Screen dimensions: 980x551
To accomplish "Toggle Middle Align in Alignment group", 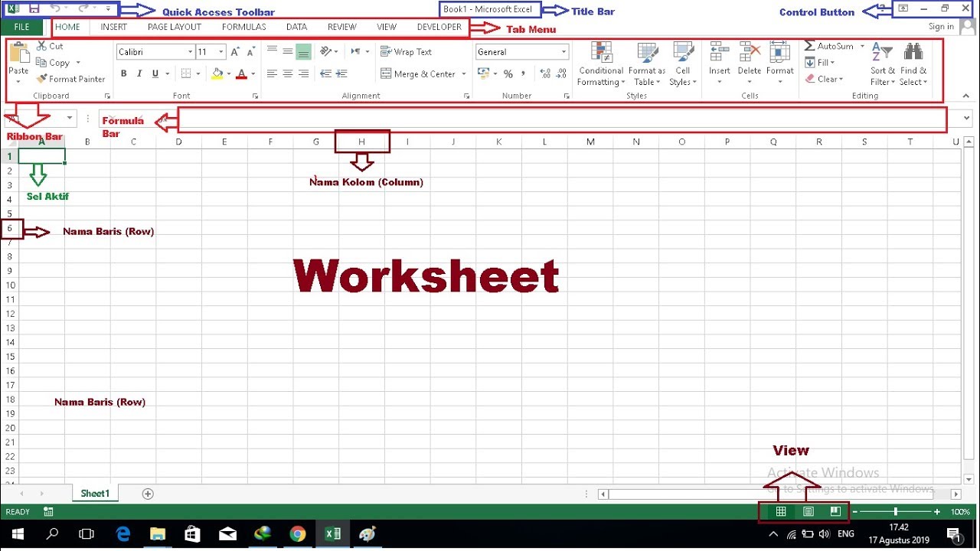I will pos(288,51).
